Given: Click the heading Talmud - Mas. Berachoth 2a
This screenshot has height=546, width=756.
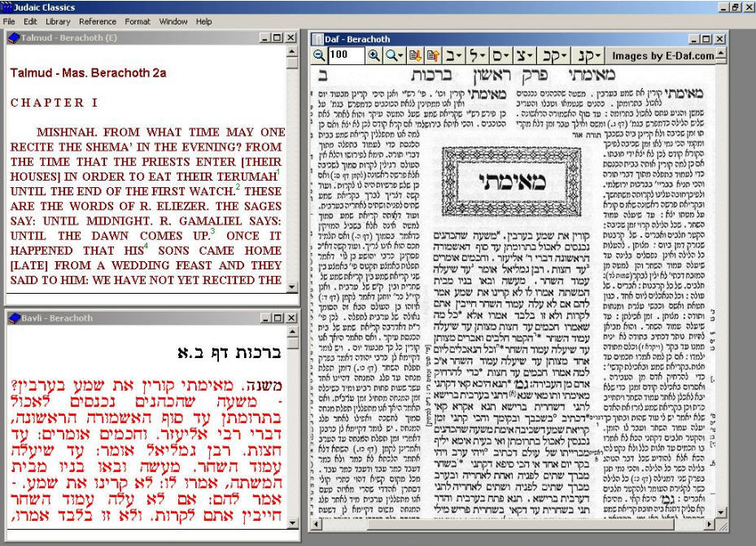Looking at the screenshot, I should (88, 72).
